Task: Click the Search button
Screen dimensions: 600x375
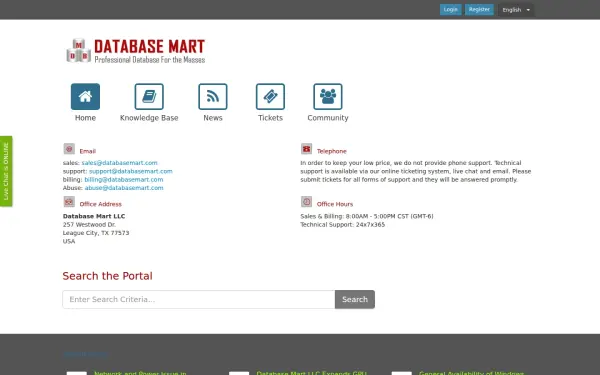Action: tap(355, 299)
